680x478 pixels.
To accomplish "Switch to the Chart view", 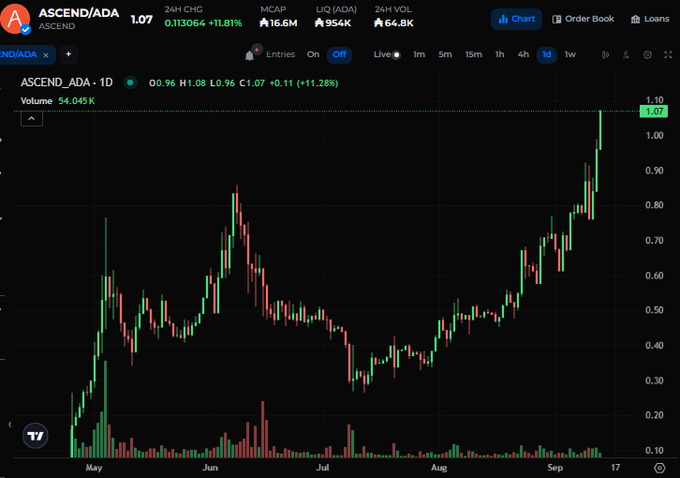I will coord(517,19).
